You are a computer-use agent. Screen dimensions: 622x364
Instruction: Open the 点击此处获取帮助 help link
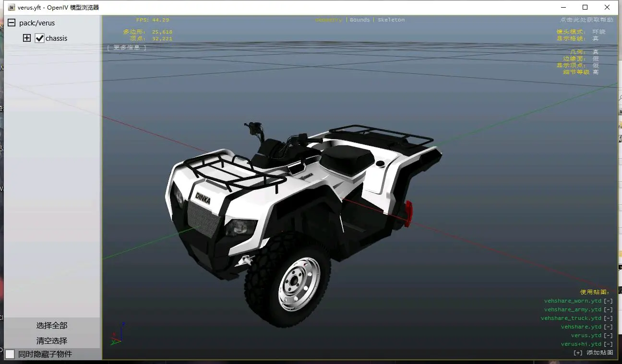coord(586,20)
